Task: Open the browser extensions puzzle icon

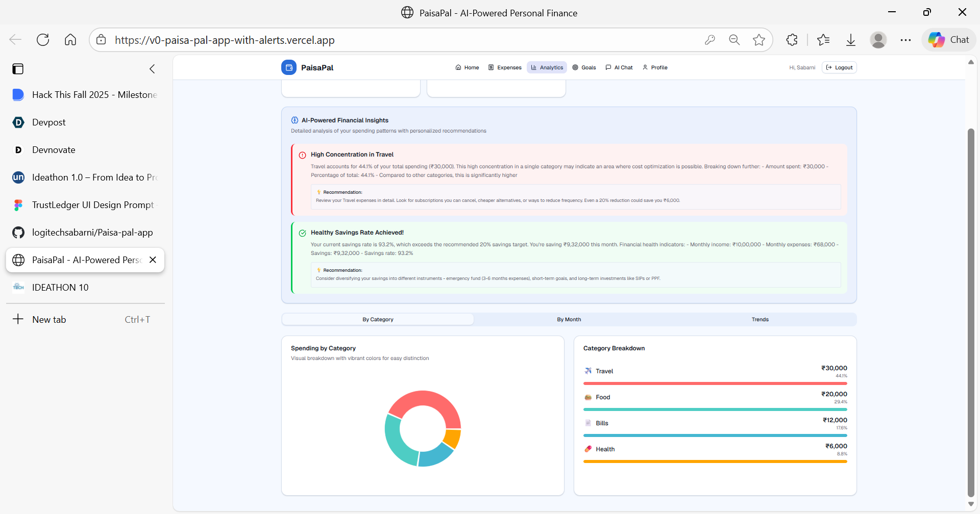Action: pyautogui.click(x=792, y=40)
